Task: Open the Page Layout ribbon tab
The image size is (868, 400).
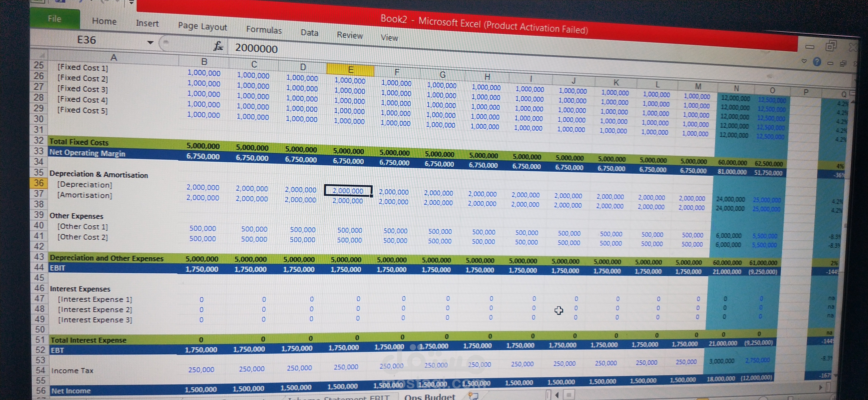Action: (x=202, y=27)
